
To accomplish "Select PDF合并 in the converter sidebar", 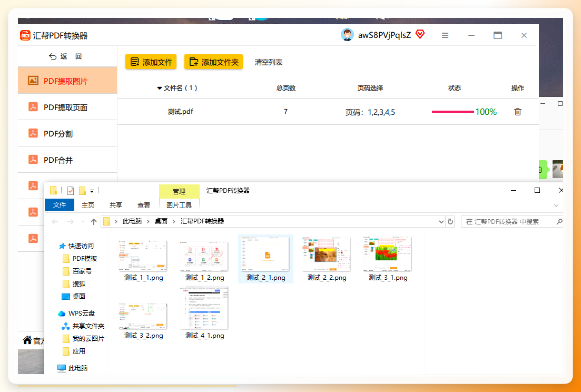I will 67,160.
